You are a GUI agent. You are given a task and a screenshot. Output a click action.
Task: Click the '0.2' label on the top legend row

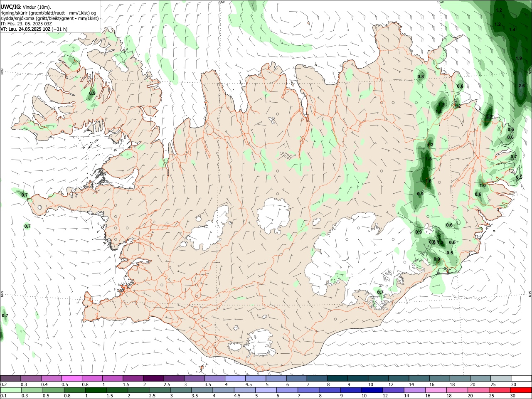coord(3,384)
